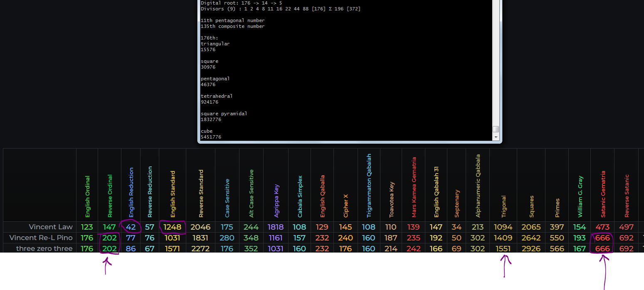
Task: Click value 123 in Vincent Law row
Action: point(87,227)
